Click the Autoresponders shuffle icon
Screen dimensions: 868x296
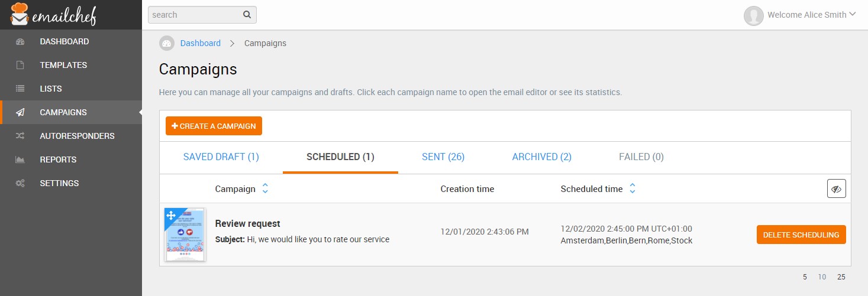tap(20, 136)
